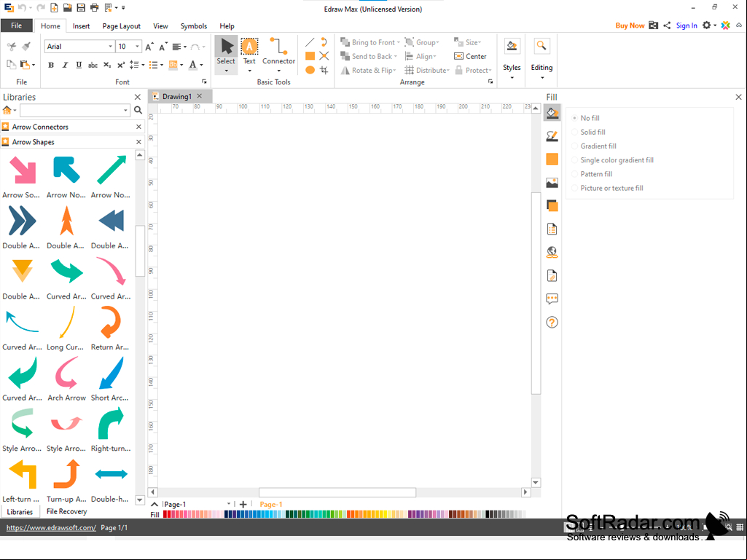
Task: Select the Solid fill radio option
Action: click(574, 132)
